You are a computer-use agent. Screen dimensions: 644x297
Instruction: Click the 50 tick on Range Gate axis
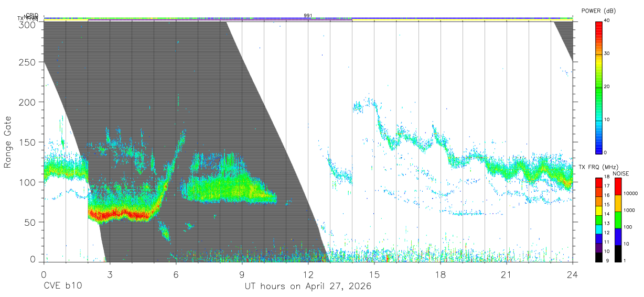point(30,222)
